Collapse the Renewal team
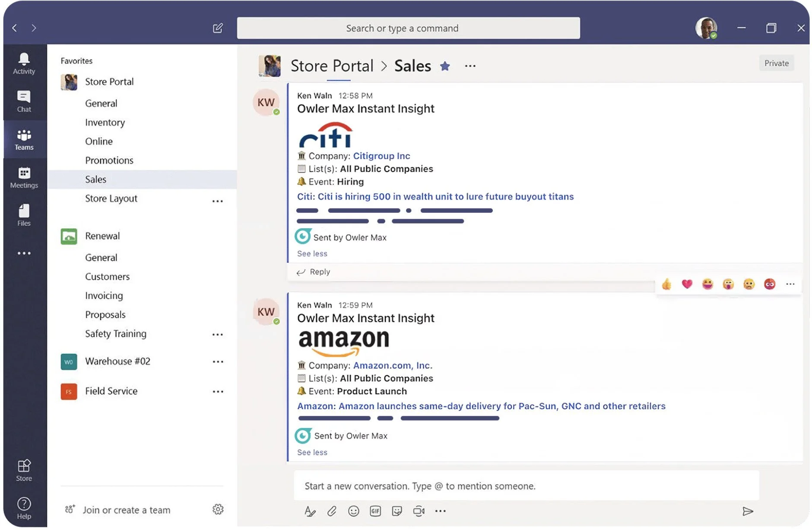The height and width of the screenshot is (530, 812). (x=102, y=236)
